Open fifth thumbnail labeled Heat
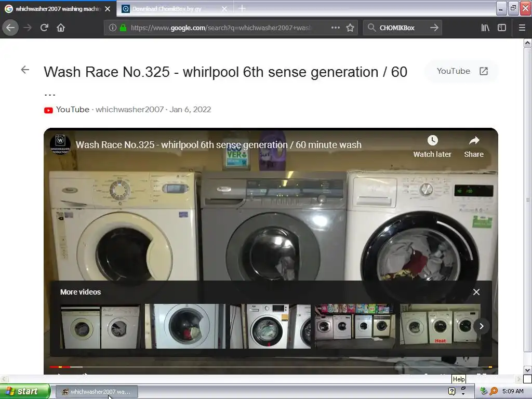 441,326
